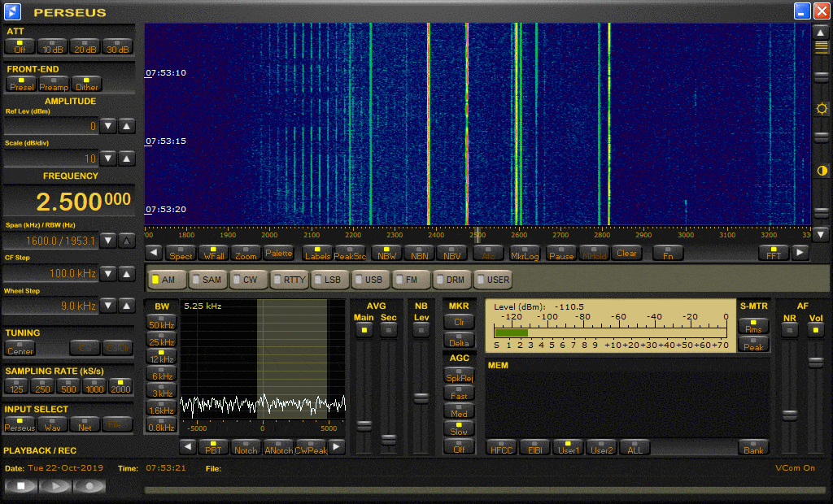
Task: Click the brightness sun icon
Action: [x=822, y=109]
